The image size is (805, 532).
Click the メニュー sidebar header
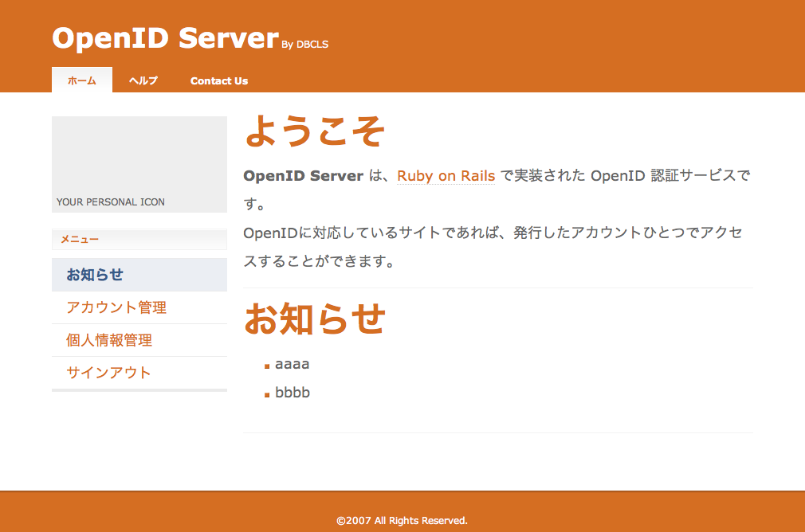(139, 239)
